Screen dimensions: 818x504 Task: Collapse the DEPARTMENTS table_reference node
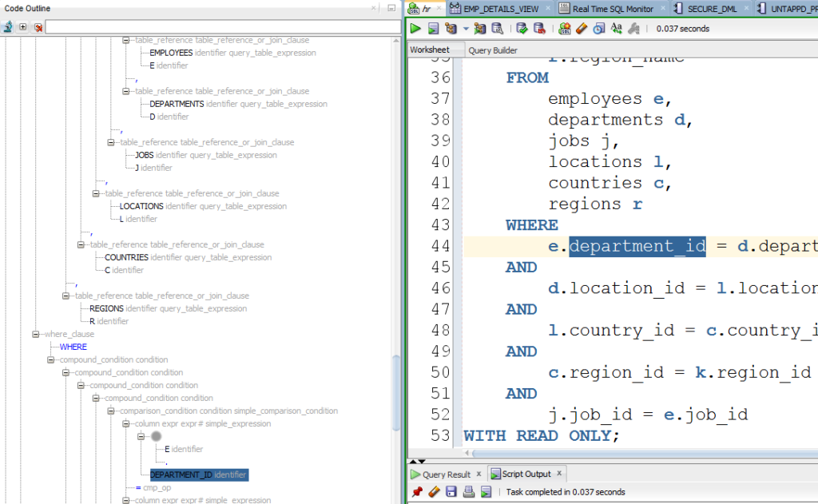pyautogui.click(x=125, y=91)
